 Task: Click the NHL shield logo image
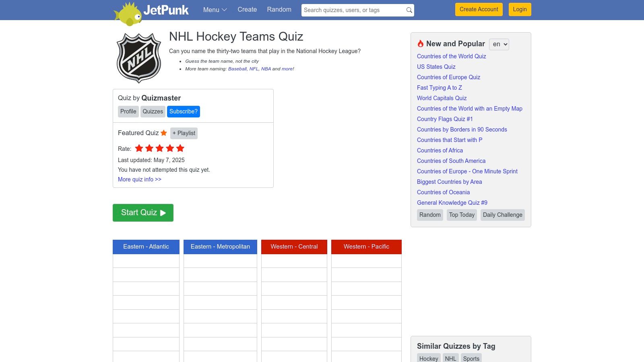pyautogui.click(x=139, y=58)
